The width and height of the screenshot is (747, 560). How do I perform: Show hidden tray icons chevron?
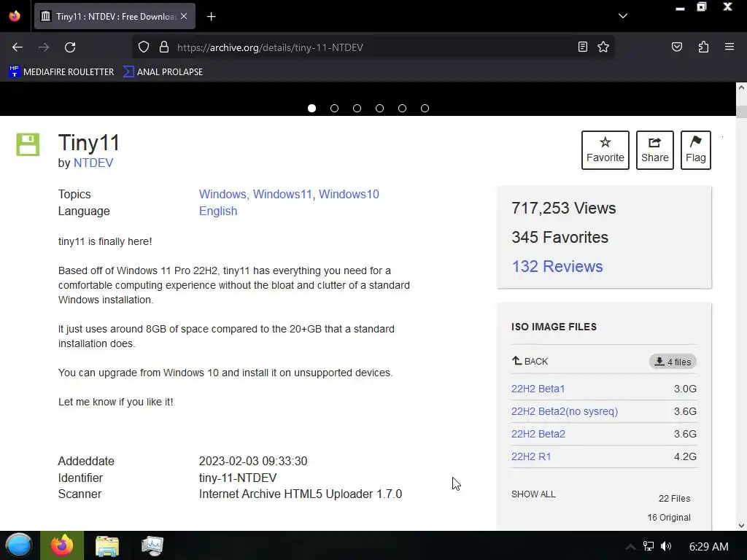[630, 547]
